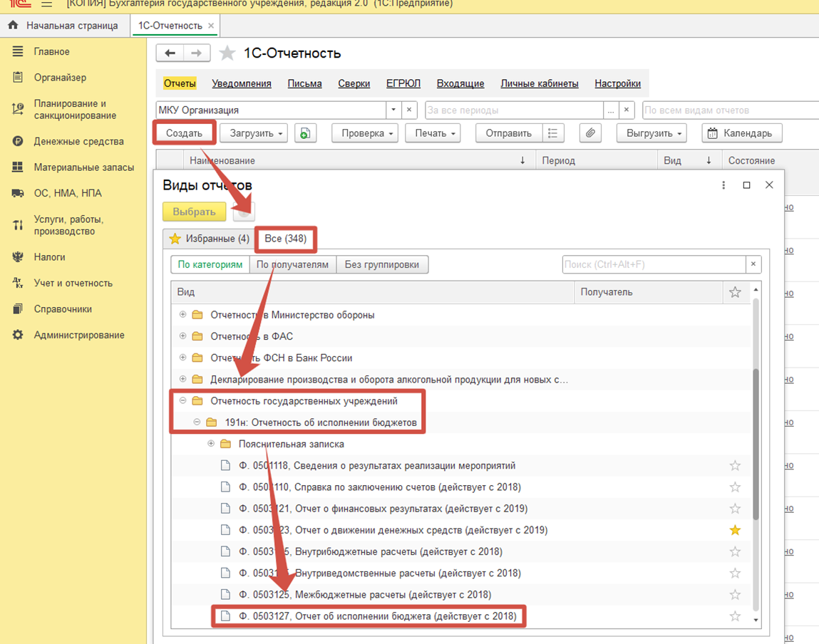Open the Выгрузить dropdown
The image size is (819, 644).
[x=652, y=133]
